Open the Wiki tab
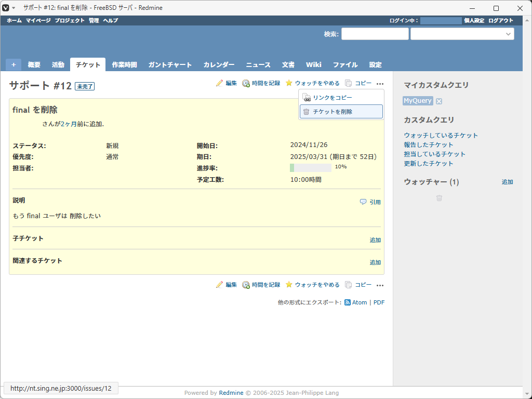The width and height of the screenshot is (532, 399). pyautogui.click(x=313, y=64)
